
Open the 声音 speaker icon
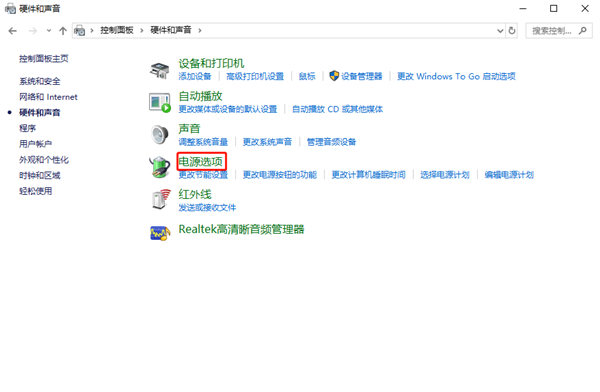[x=160, y=135]
